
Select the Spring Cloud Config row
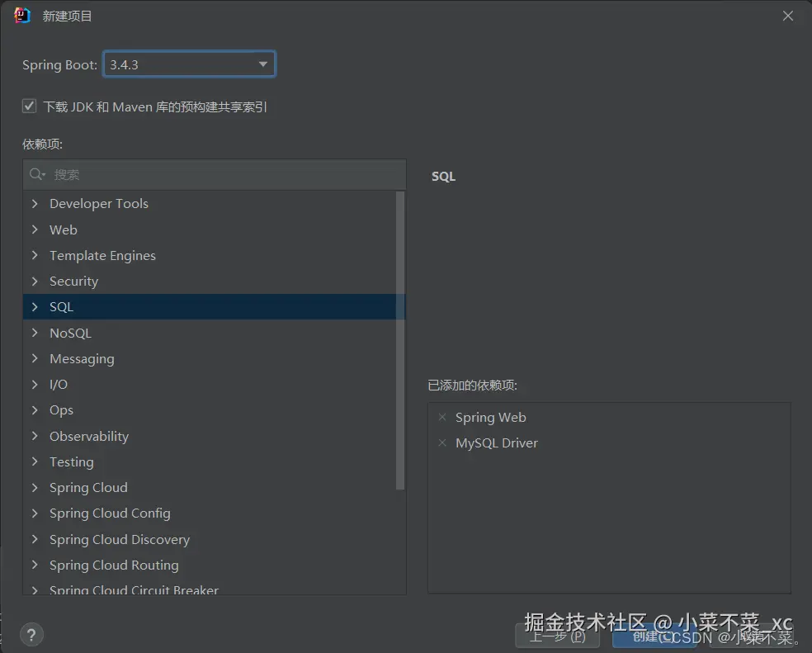pyautogui.click(x=210, y=513)
